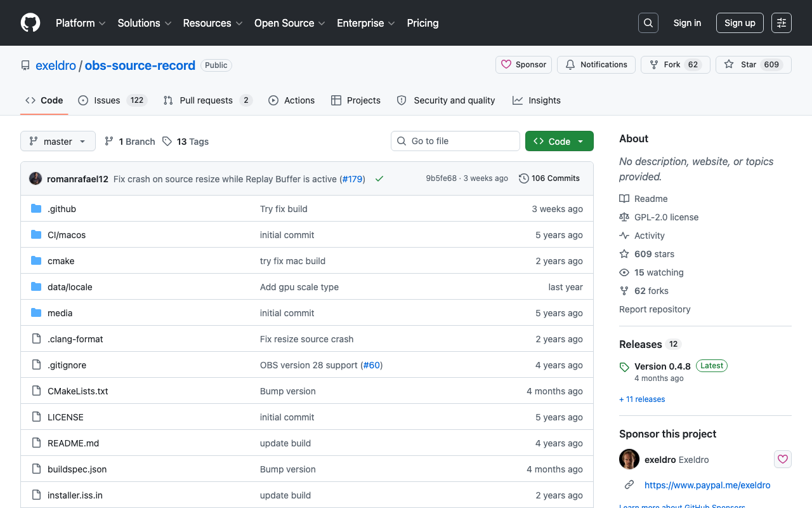Click the buildspec.json file icon

(36, 469)
